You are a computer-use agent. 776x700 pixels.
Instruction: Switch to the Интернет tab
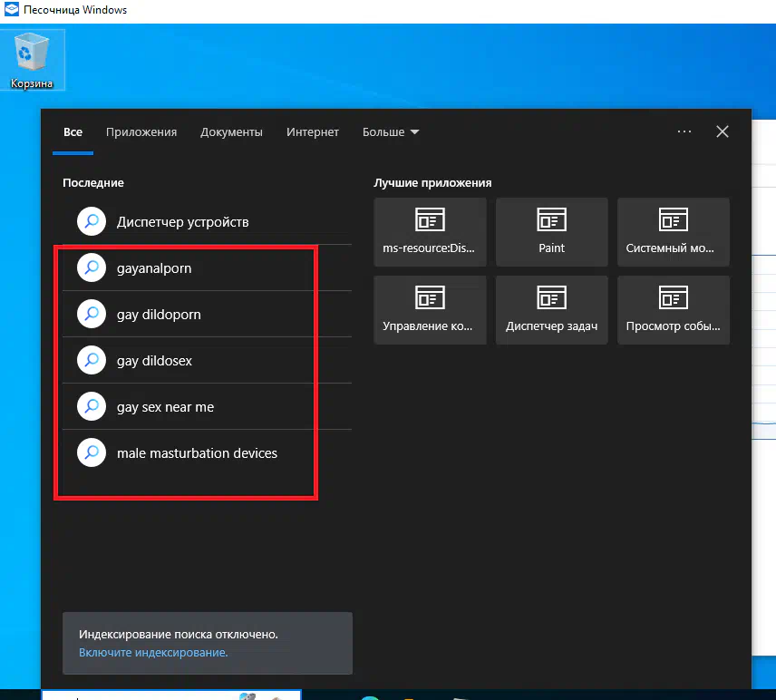coord(312,132)
